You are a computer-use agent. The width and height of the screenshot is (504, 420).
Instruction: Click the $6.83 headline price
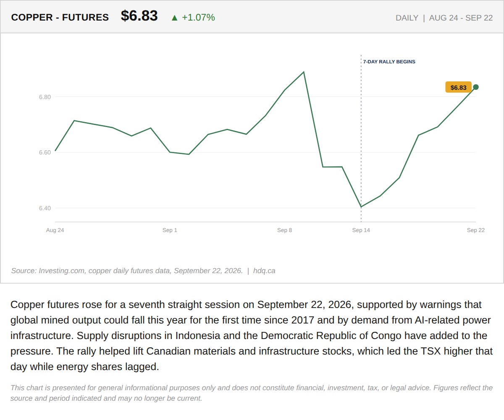[139, 16]
